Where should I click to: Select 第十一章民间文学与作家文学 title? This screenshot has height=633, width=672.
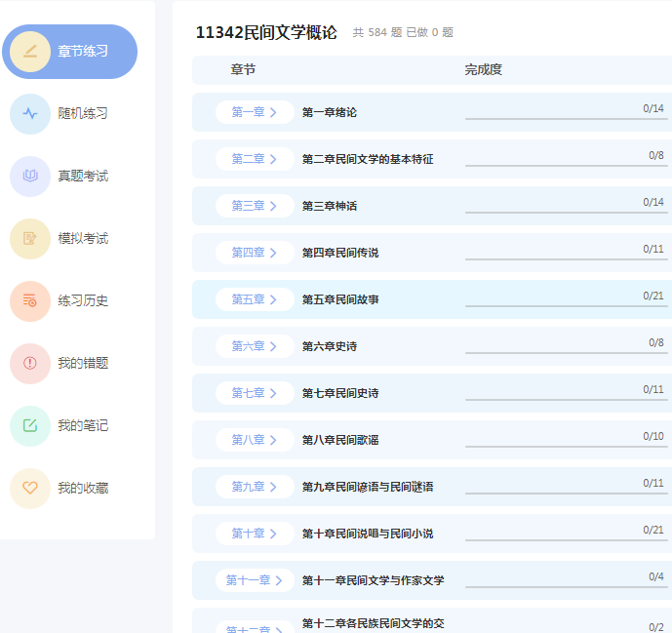coord(373,580)
